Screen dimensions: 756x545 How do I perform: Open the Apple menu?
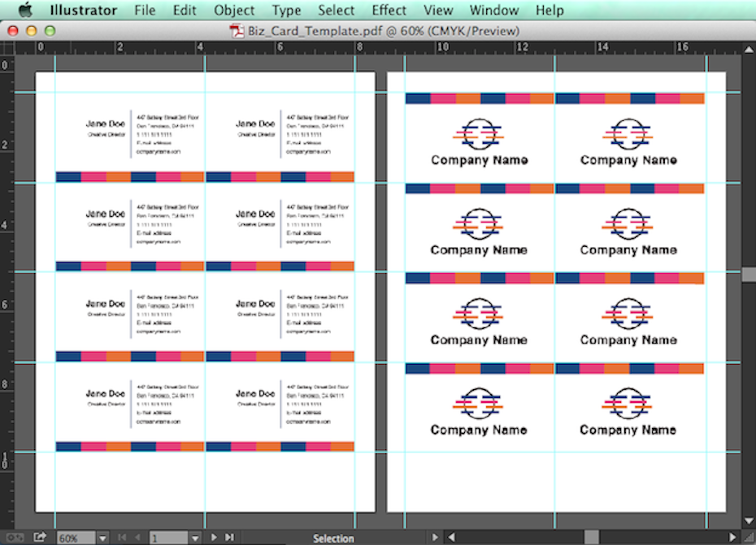(25, 11)
